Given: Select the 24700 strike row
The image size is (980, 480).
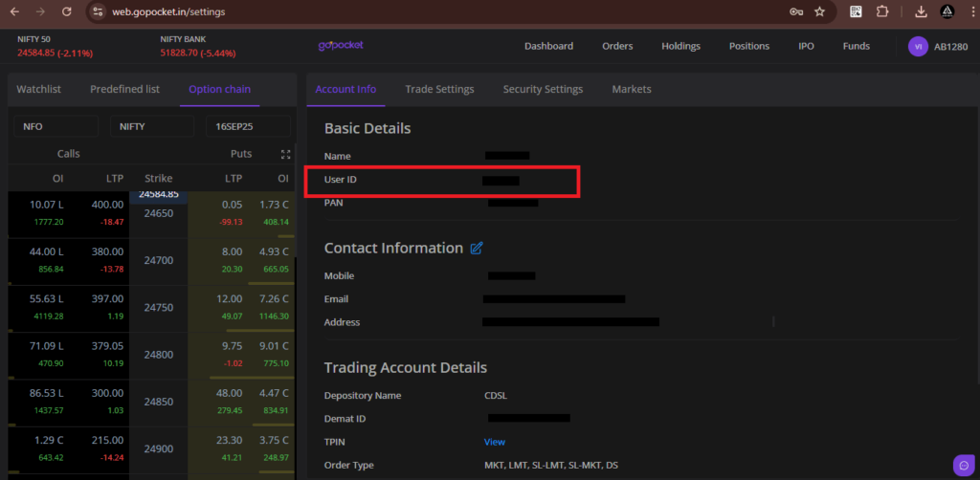Looking at the screenshot, I should (x=158, y=261).
